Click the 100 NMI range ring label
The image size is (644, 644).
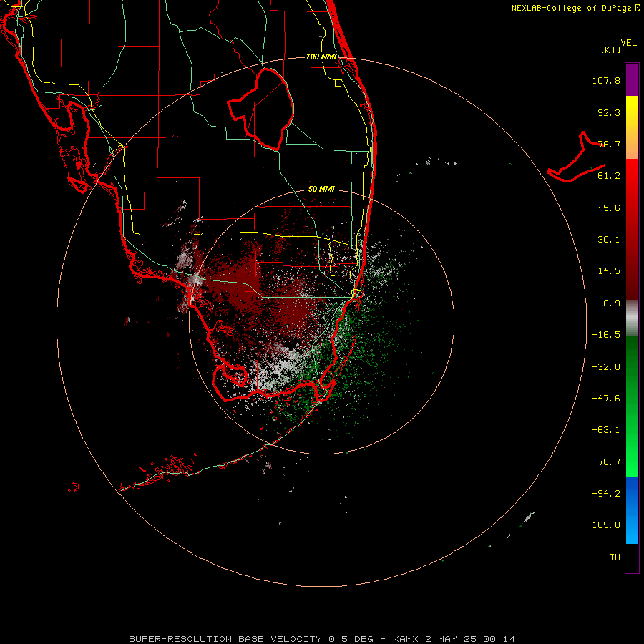pyautogui.click(x=321, y=57)
